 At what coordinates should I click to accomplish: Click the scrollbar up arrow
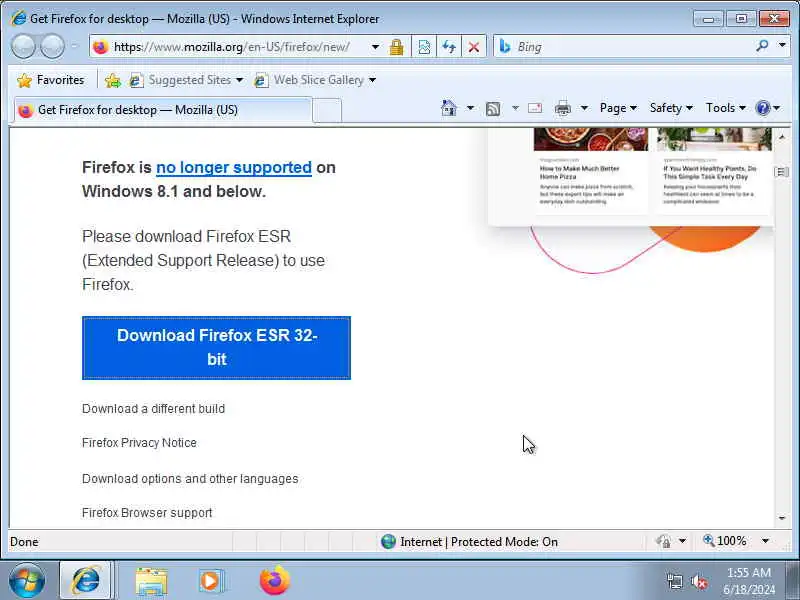pyautogui.click(x=782, y=137)
